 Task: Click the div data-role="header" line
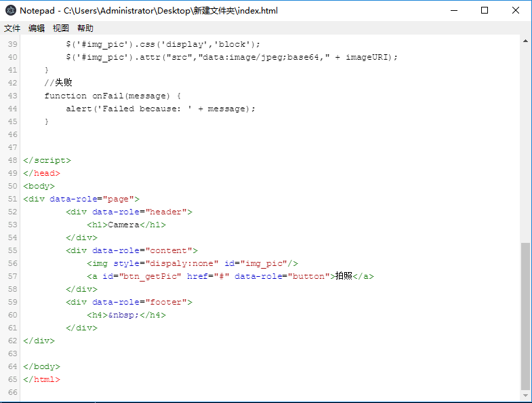[x=129, y=212]
